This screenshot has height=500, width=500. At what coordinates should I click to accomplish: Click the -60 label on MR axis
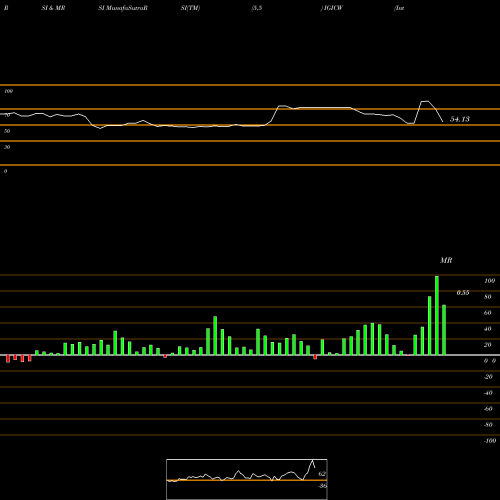pyautogui.click(x=488, y=409)
